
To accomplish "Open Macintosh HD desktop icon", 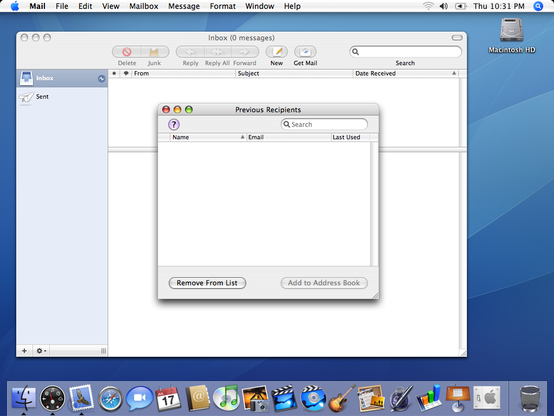I will click(512, 35).
